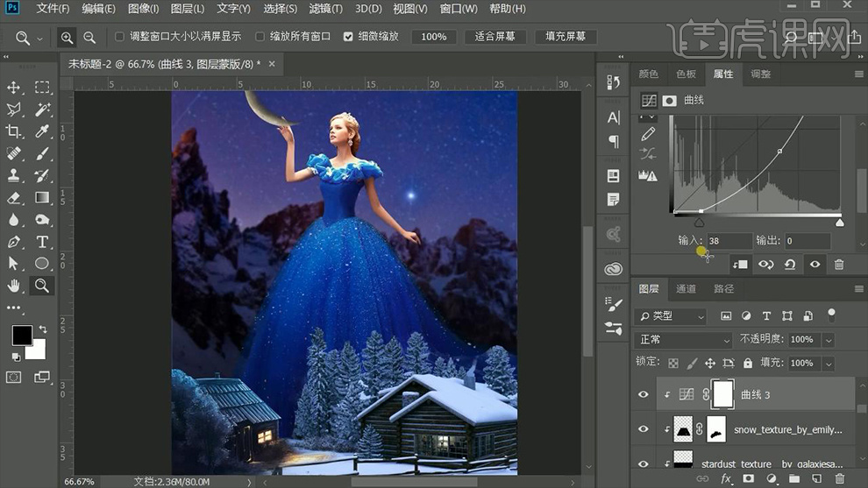Select the Move tool
Image resolution: width=868 pixels, height=488 pixels.
click(14, 88)
